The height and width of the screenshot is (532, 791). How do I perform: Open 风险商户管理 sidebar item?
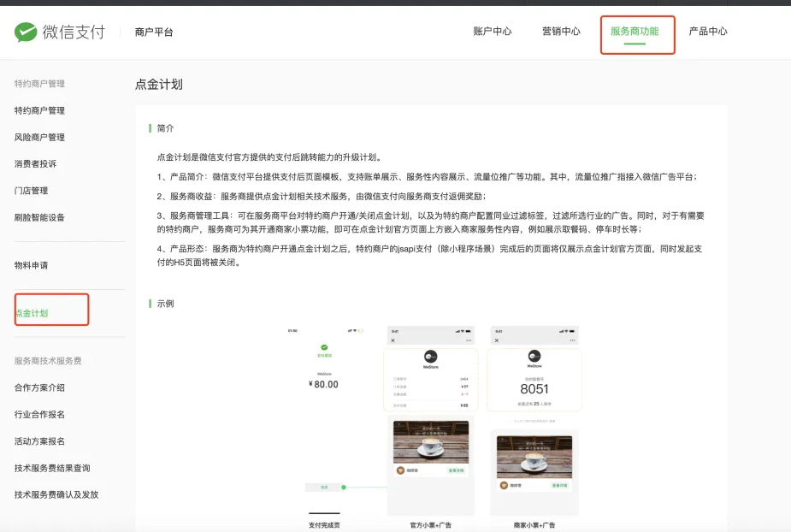tap(39, 137)
